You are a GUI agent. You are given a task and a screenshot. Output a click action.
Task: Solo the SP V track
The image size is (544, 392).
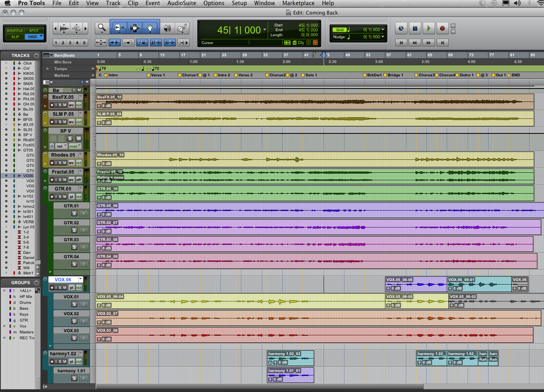click(x=70, y=139)
